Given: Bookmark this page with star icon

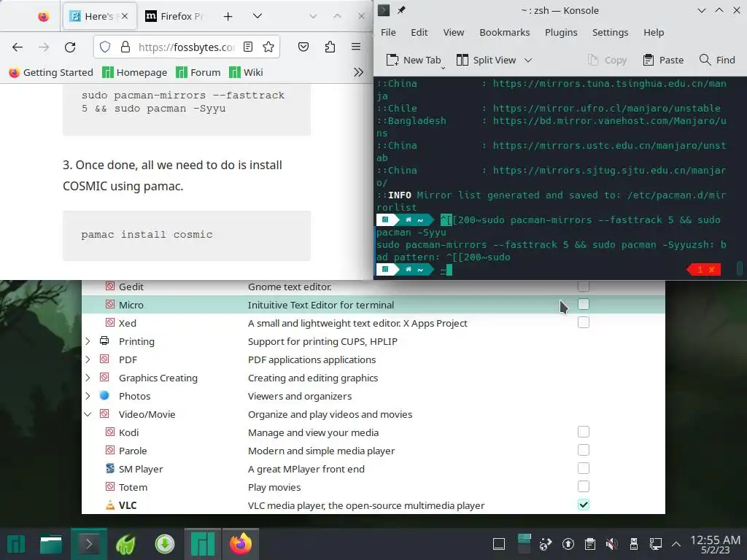Looking at the screenshot, I should (x=268, y=47).
